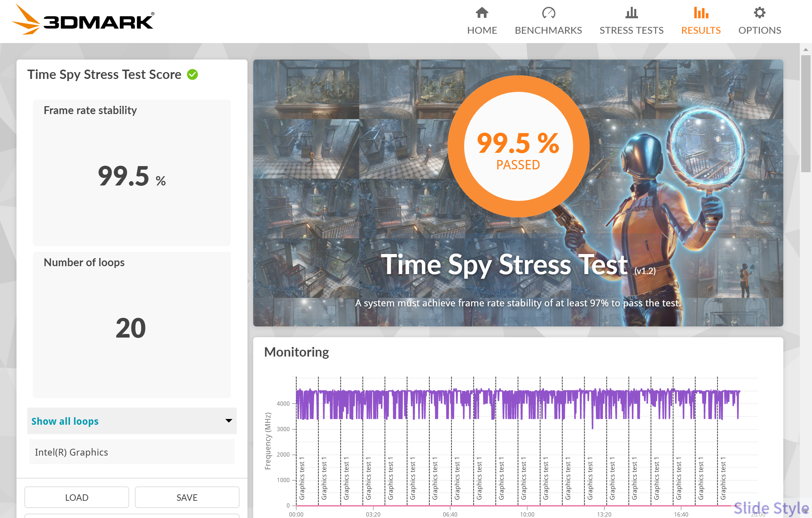Open the OPTIONS tab label

759,30
